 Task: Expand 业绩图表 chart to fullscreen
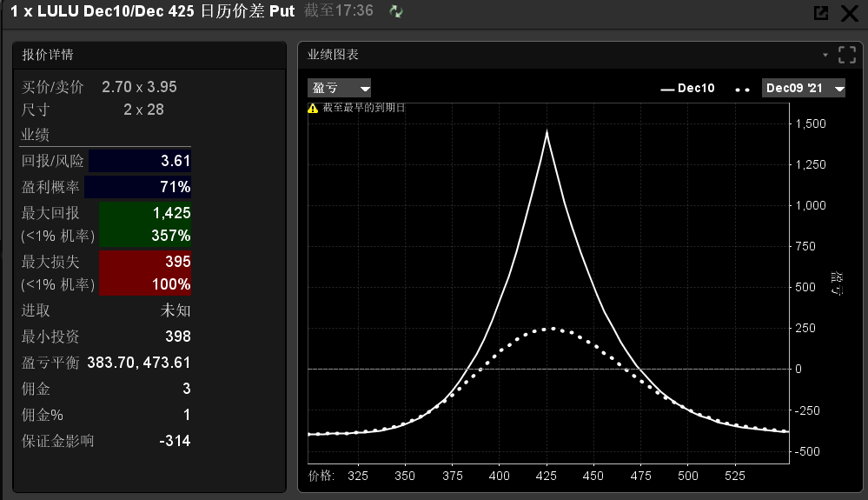click(847, 55)
